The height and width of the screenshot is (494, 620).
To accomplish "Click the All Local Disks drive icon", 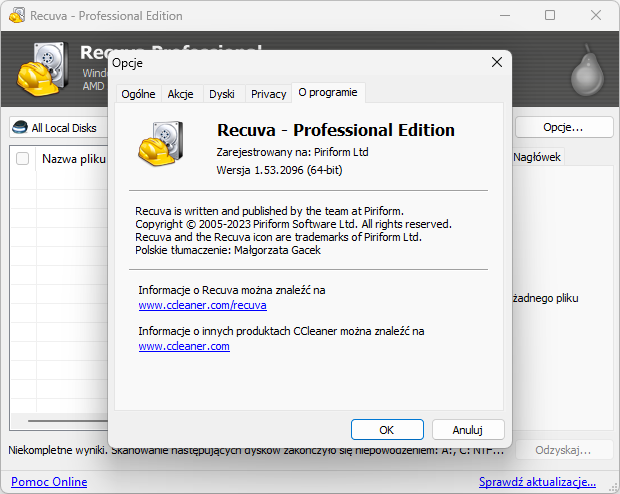I will click(x=20, y=127).
